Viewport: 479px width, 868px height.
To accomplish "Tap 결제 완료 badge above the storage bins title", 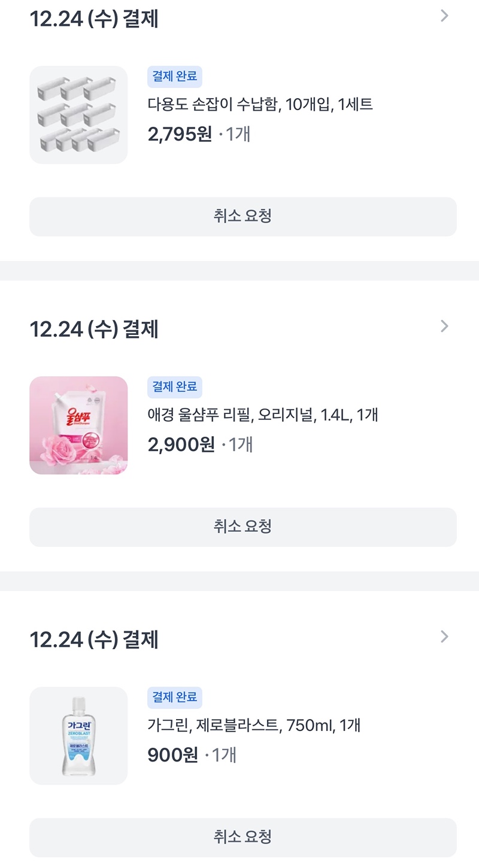I will (175, 77).
